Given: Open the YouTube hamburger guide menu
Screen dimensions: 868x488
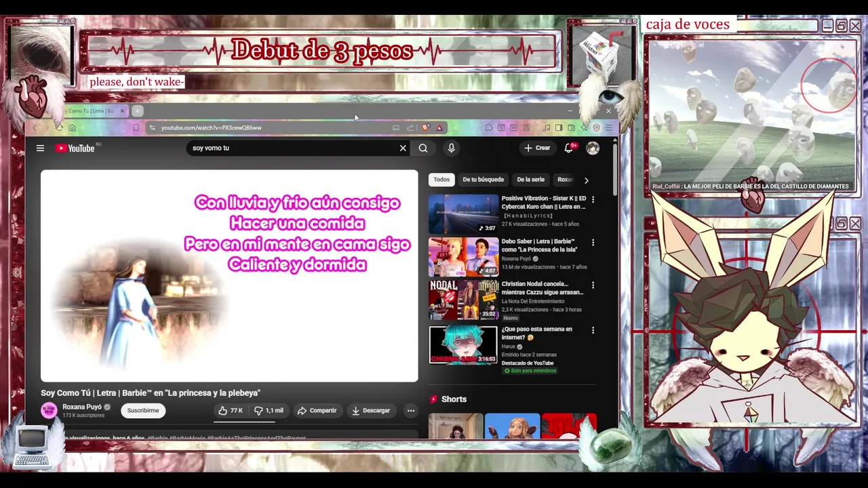Looking at the screenshot, I should pyautogui.click(x=40, y=148).
